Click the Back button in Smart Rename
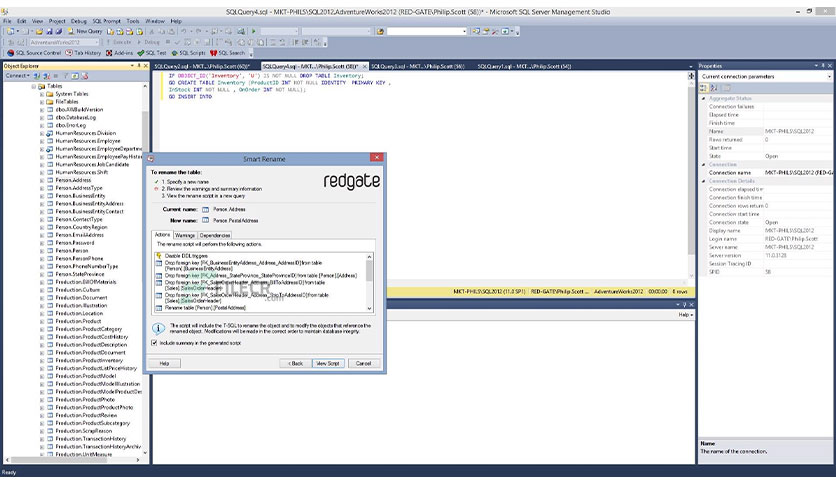 click(296, 363)
